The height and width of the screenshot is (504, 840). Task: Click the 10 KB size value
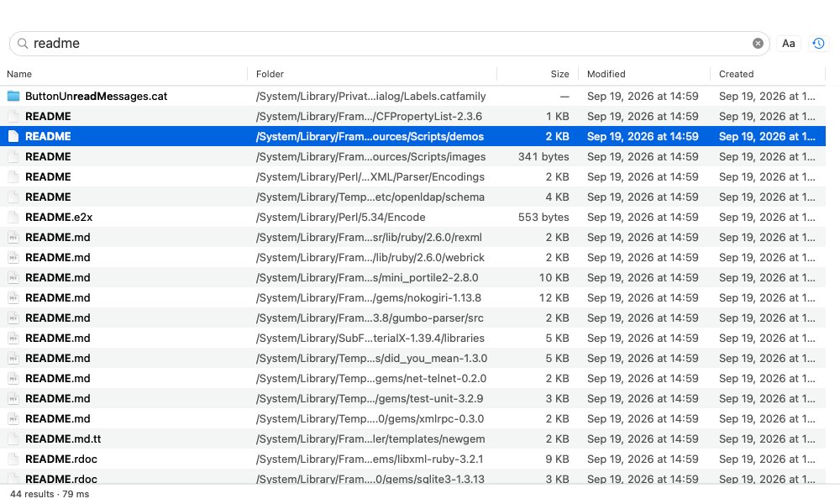(554, 278)
